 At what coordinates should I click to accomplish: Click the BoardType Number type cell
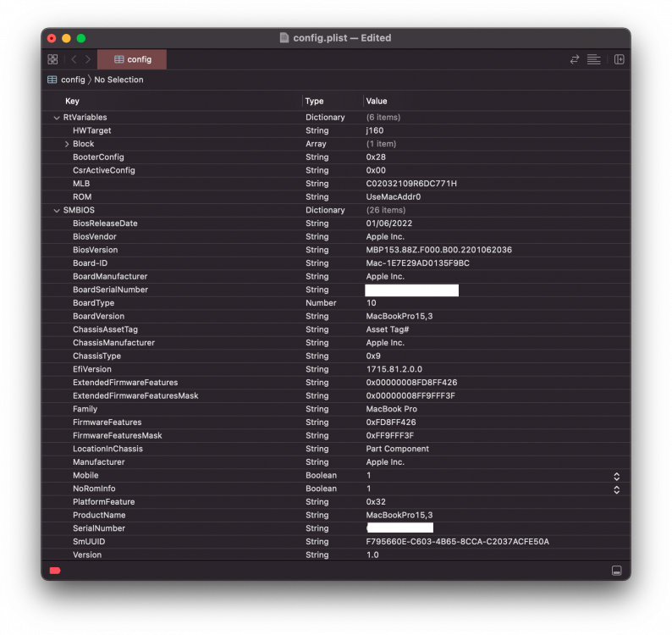tap(321, 303)
